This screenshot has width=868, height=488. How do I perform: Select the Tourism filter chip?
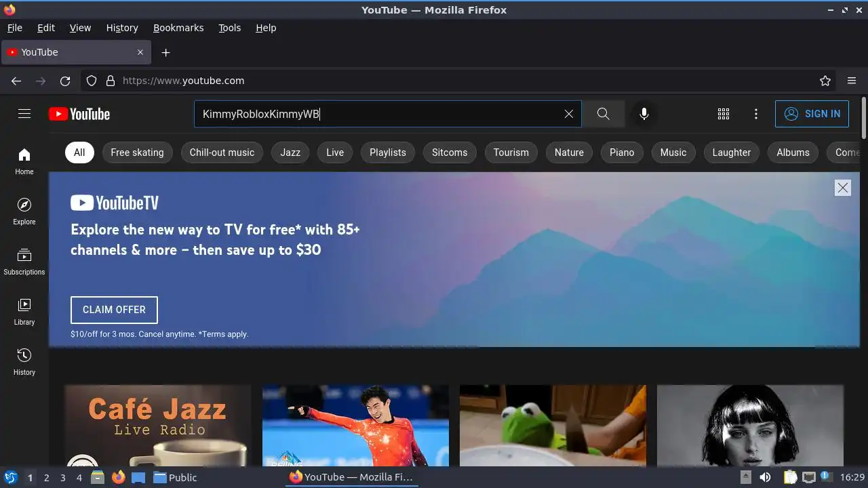[x=511, y=152]
